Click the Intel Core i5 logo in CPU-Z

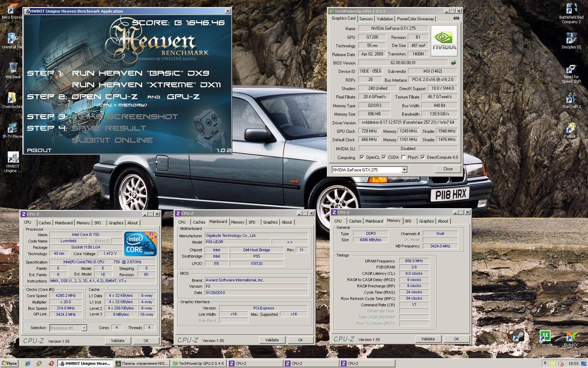pyautogui.click(x=140, y=244)
